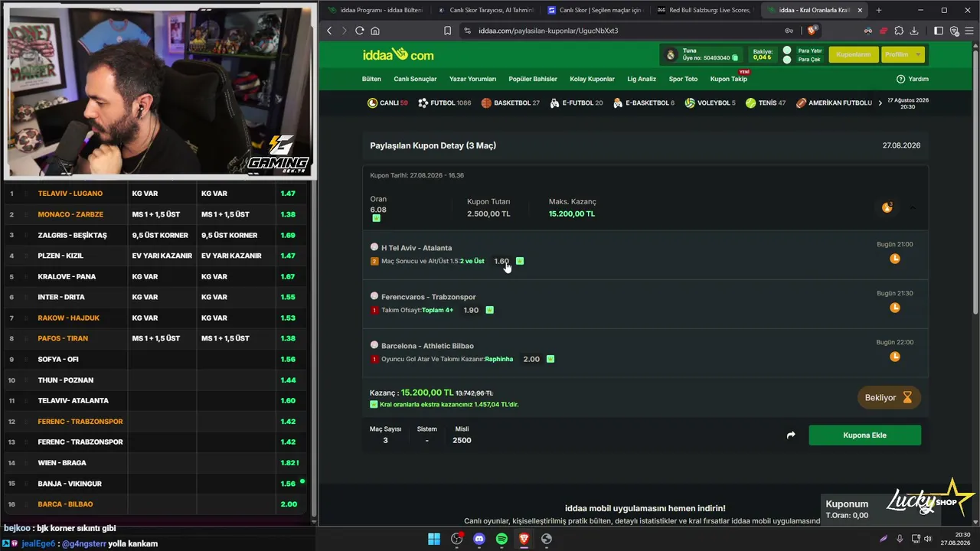Show more sport categories with right arrow
The height and width of the screenshot is (551, 980).
pos(880,103)
